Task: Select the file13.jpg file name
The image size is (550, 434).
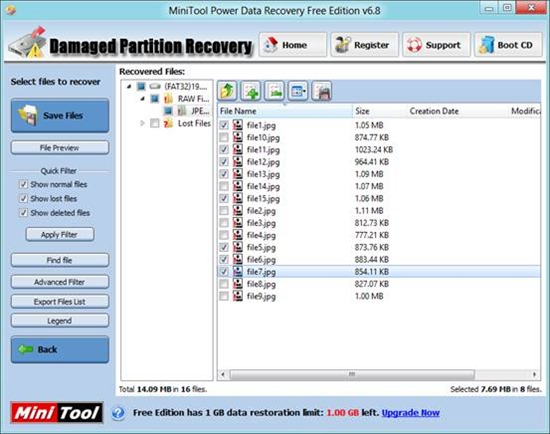Action: [x=263, y=174]
